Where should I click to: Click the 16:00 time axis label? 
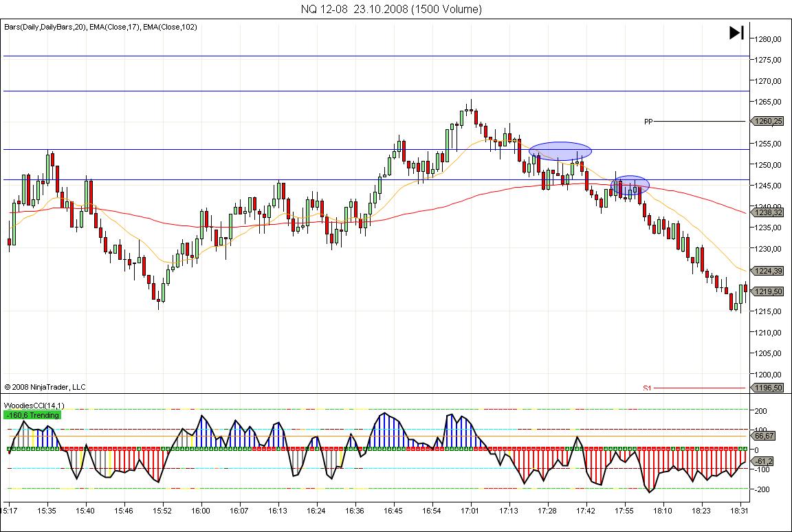coord(201,511)
